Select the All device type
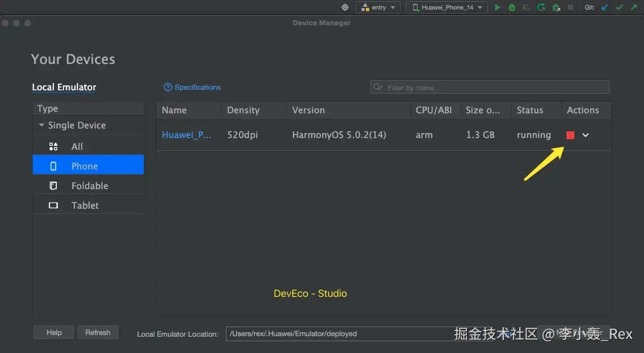This screenshot has width=644, height=353. click(88, 146)
